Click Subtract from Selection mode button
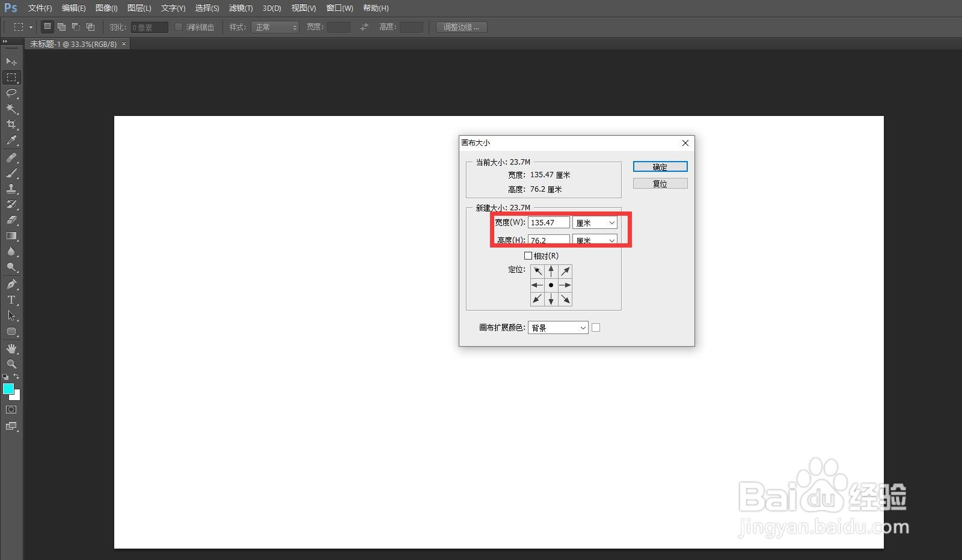The image size is (962, 560). 76,26
